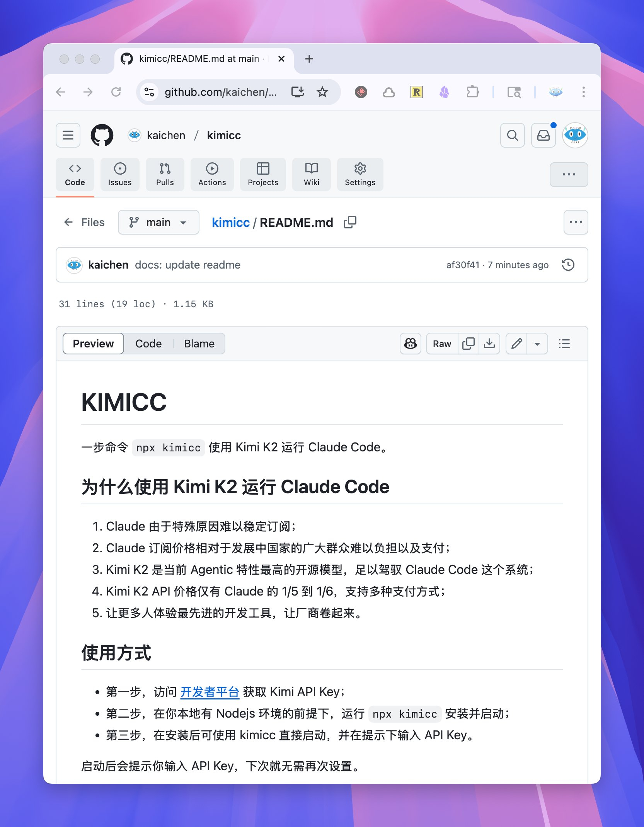Click the KIMICC heading
This screenshot has height=827, width=644.
[x=124, y=402]
